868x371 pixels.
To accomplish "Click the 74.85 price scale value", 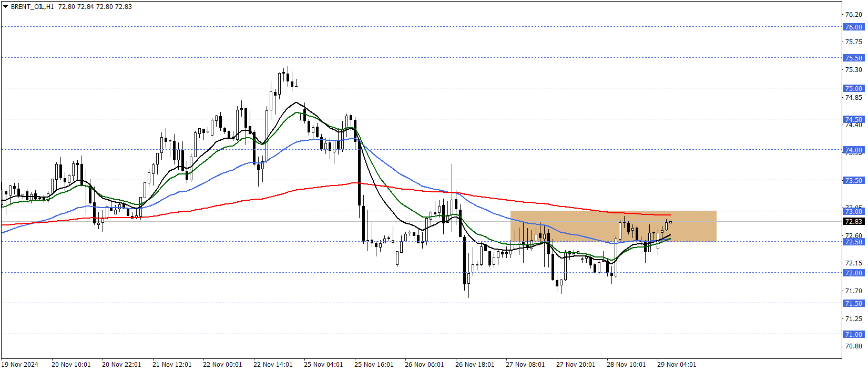I will pyautogui.click(x=853, y=97).
